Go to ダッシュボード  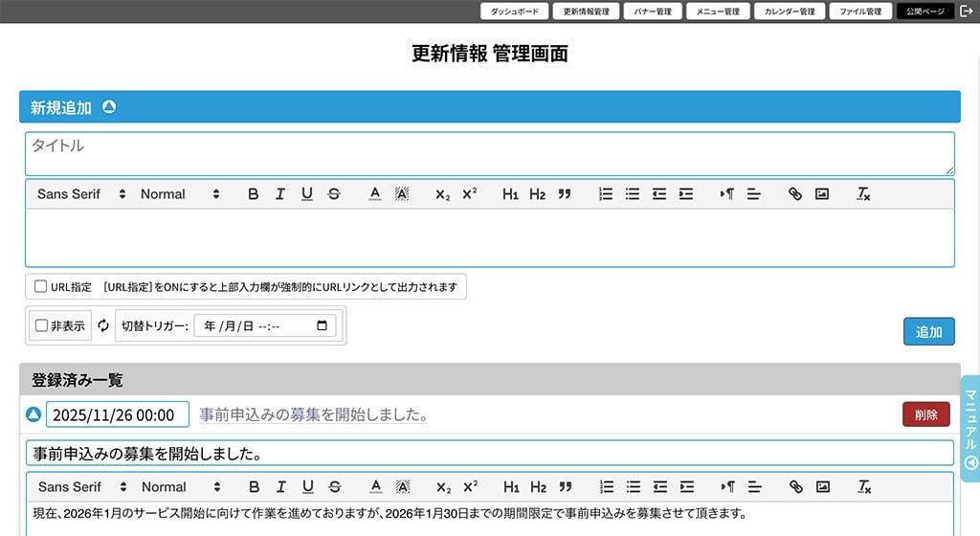click(514, 11)
